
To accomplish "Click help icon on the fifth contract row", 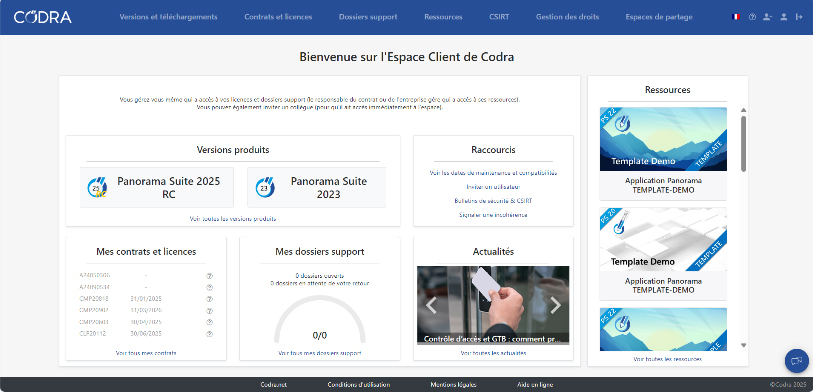I will tap(209, 322).
